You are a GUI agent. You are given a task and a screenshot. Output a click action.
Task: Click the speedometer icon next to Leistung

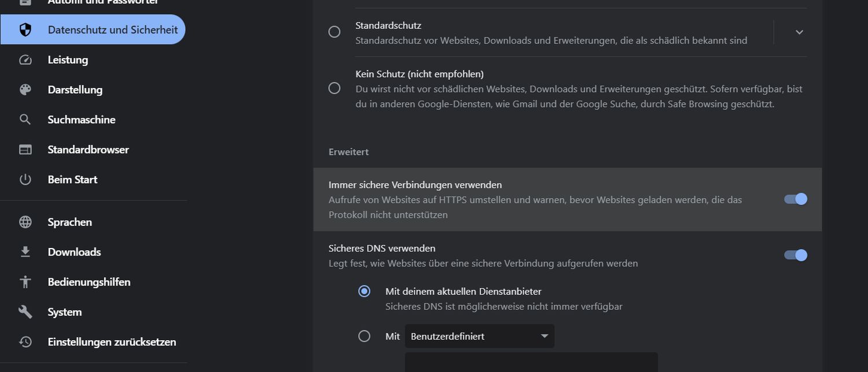click(25, 60)
